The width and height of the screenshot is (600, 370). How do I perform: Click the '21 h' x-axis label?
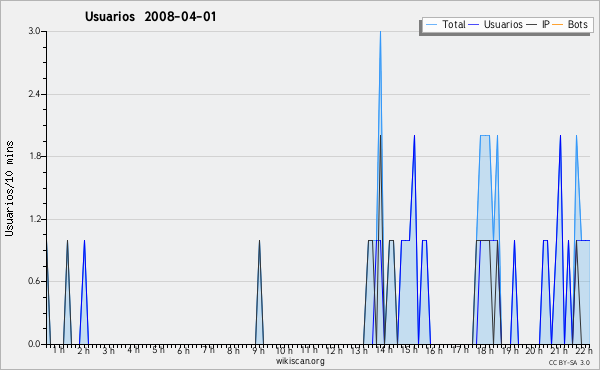[559, 350]
